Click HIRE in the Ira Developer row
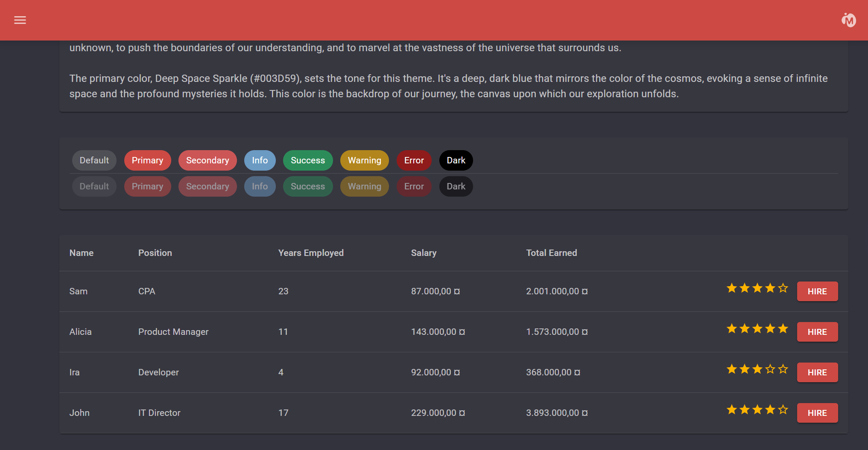Image resolution: width=868 pixels, height=450 pixels. [817, 372]
